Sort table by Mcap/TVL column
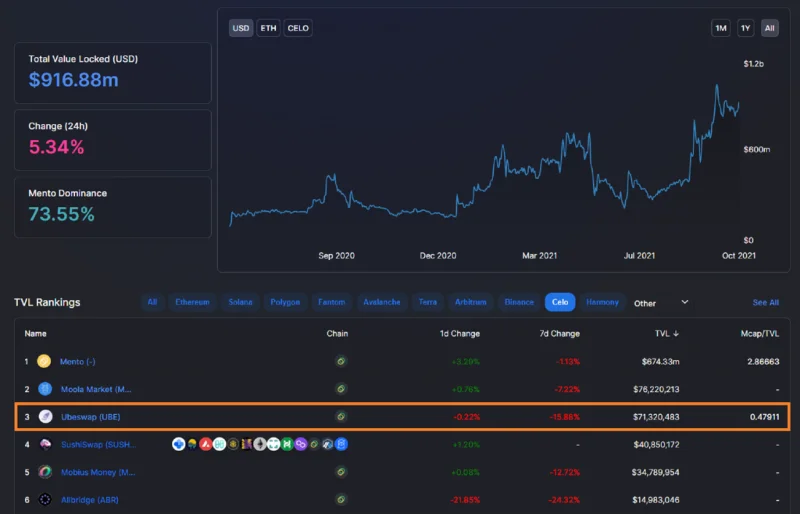 (760, 333)
